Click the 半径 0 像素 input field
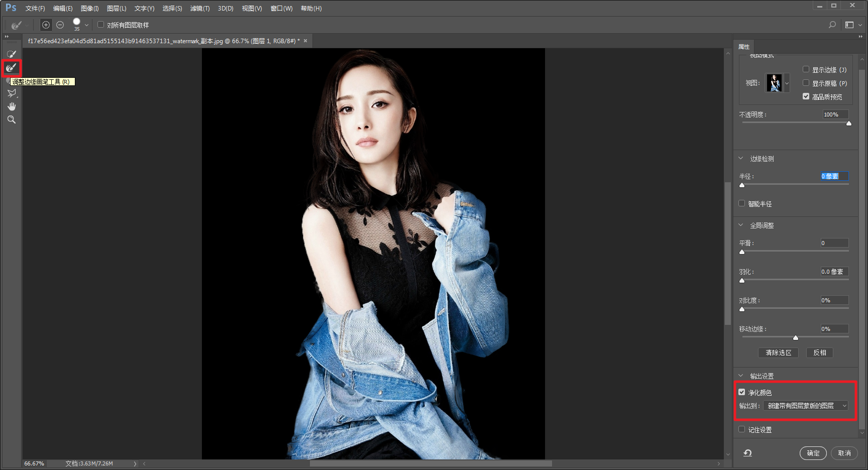Viewport: 868px width, 470px height. 834,176
